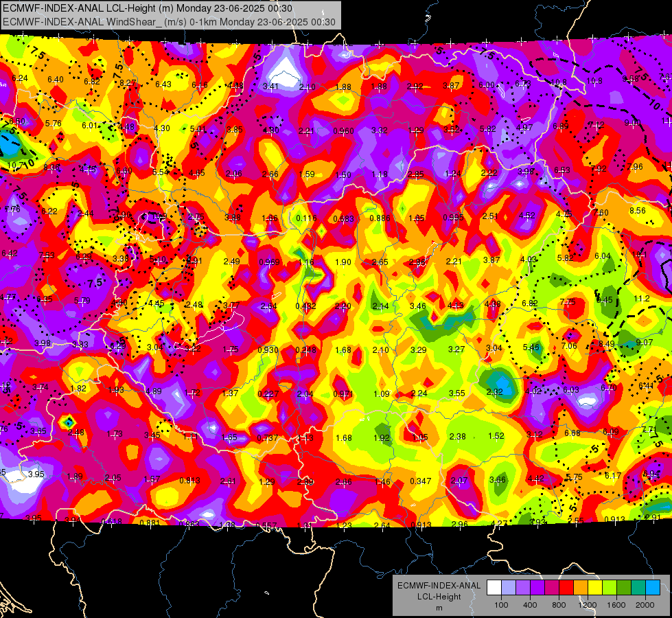
Task: Click the red swatch in the LCL-Height legend
Action: [x=566, y=588]
